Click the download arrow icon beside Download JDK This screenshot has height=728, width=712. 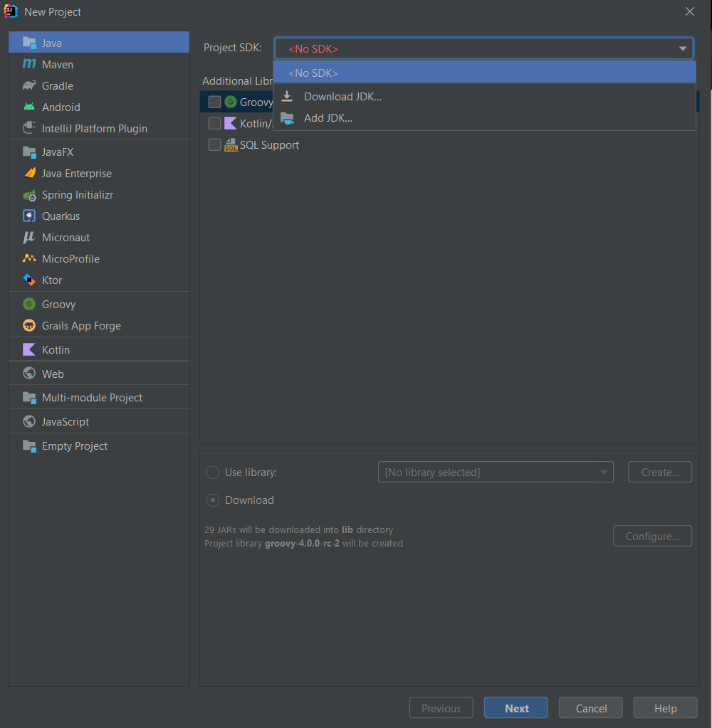pyautogui.click(x=287, y=96)
